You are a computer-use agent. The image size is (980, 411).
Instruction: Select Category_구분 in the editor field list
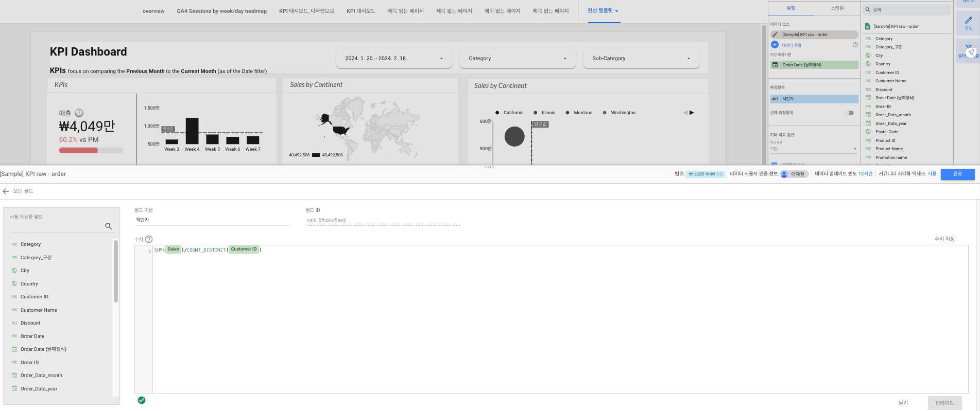(36, 257)
